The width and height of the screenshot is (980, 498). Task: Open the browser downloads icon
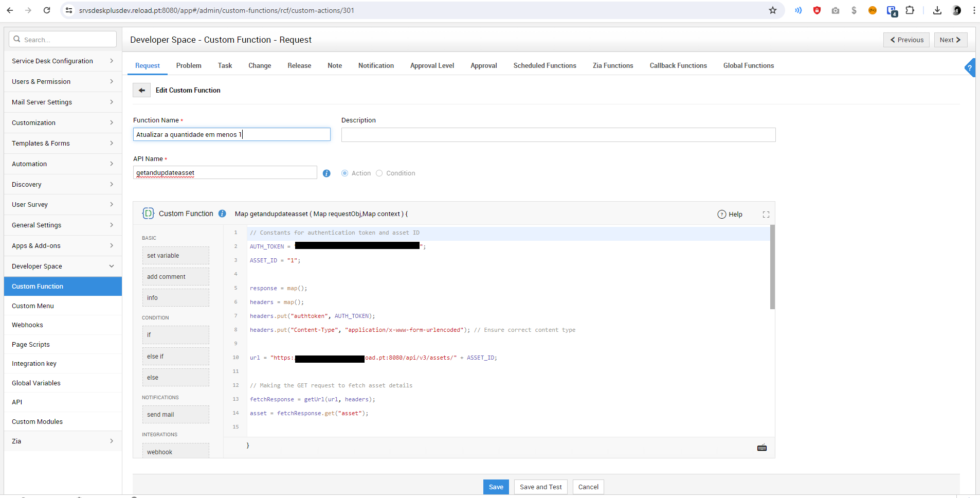(937, 10)
